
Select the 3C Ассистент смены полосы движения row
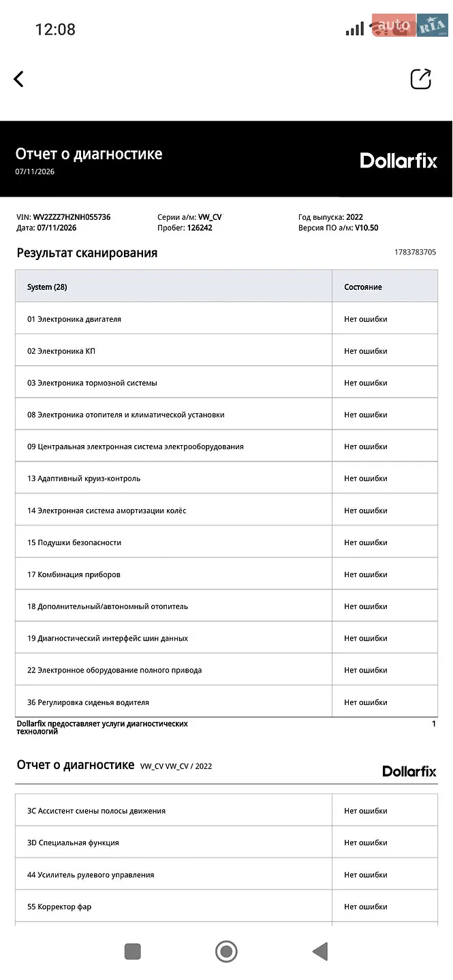click(x=226, y=811)
